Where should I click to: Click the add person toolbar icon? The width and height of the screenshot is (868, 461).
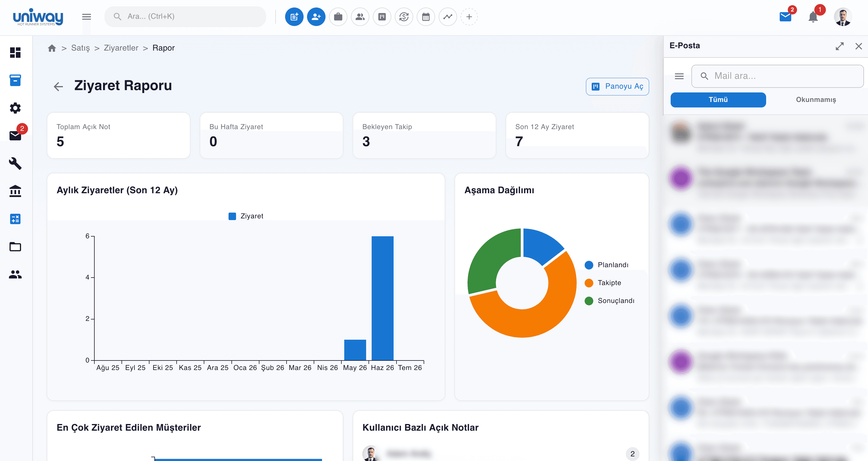tap(316, 16)
